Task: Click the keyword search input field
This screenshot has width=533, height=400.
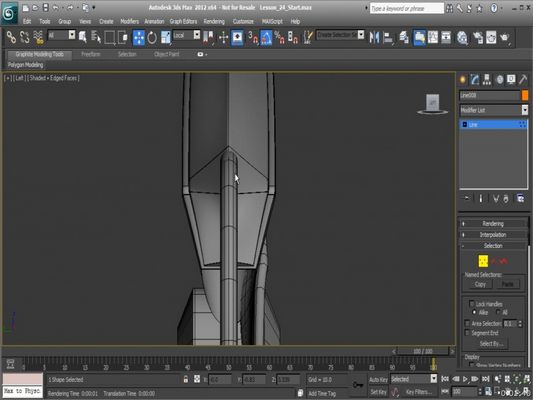Action: [x=407, y=8]
